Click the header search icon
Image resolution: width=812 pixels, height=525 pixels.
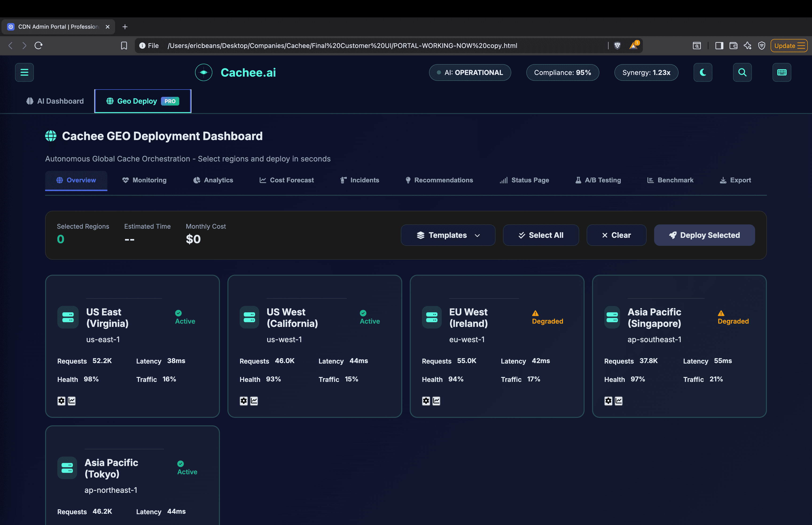coord(742,72)
